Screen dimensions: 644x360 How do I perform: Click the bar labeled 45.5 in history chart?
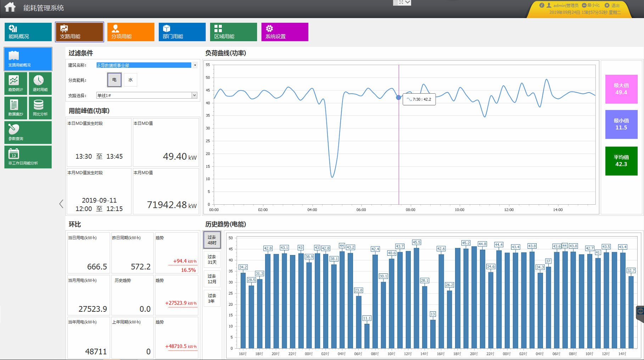[x=416, y=298]
